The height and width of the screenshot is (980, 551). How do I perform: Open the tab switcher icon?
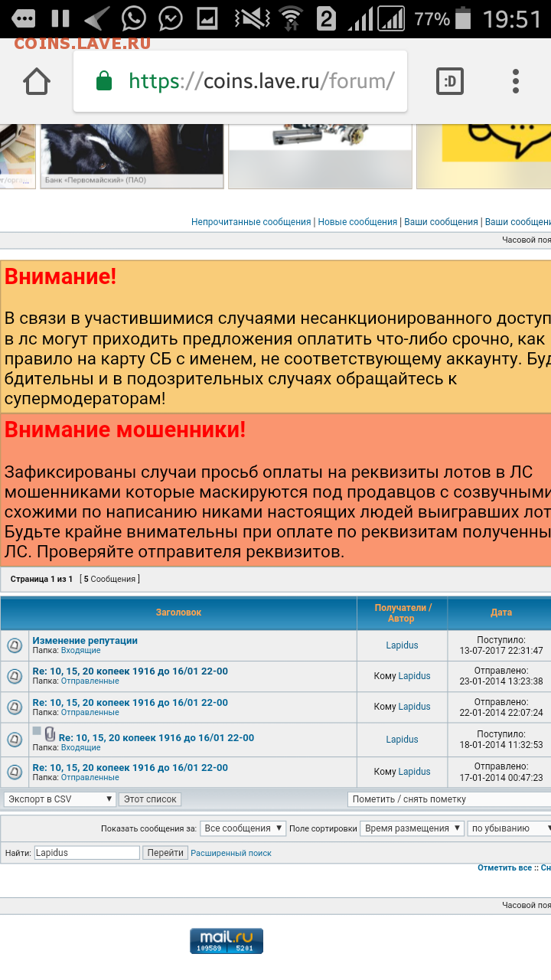[450, 81]
